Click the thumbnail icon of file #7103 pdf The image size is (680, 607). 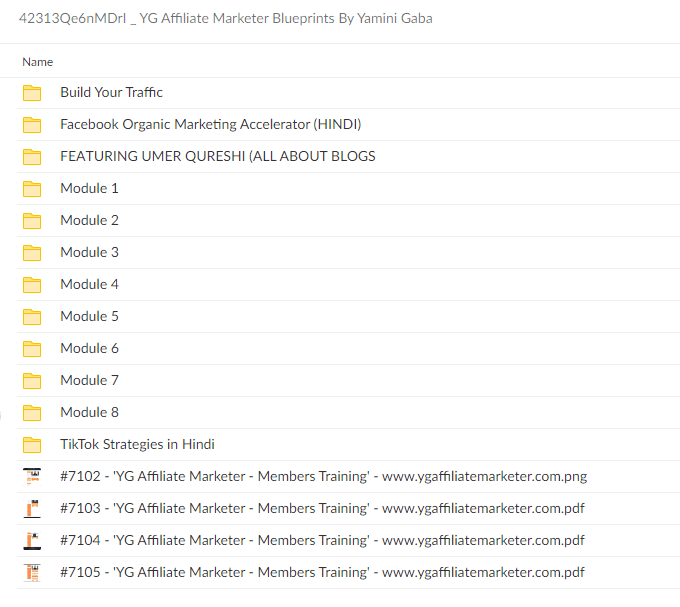pyautogui.click(x=32, y=509)
